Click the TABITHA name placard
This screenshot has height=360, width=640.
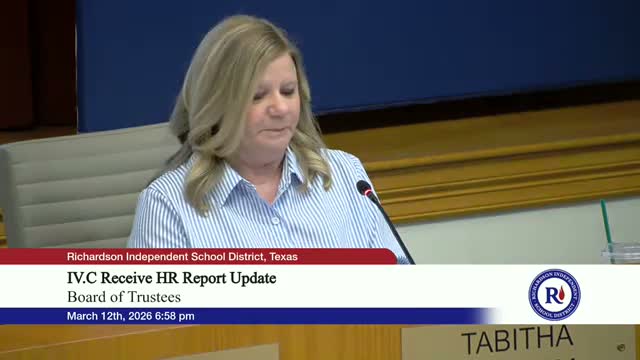[x=519, y=342]
